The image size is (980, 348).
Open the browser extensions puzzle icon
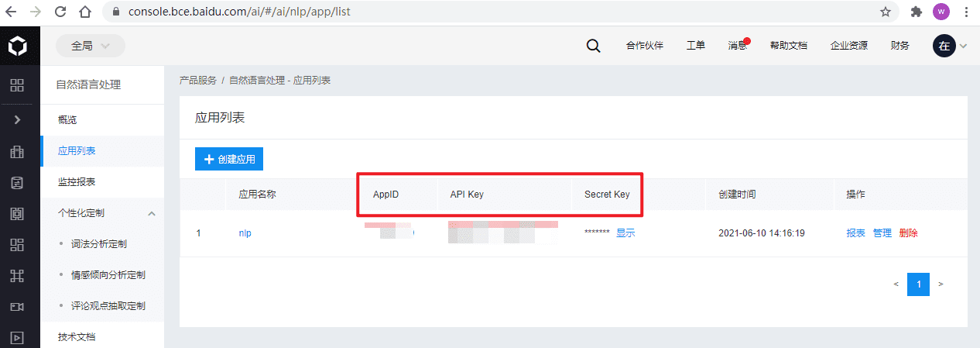(x=917, y=12)
